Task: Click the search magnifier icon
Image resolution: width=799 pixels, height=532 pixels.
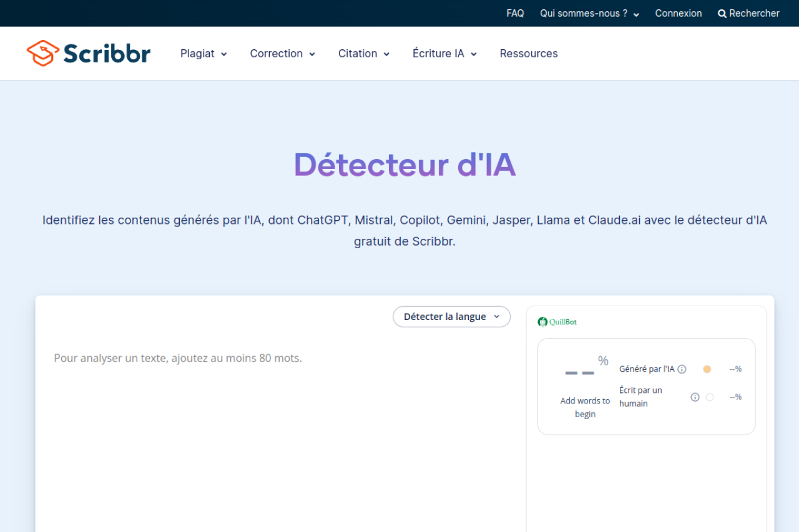Action: 722,14
